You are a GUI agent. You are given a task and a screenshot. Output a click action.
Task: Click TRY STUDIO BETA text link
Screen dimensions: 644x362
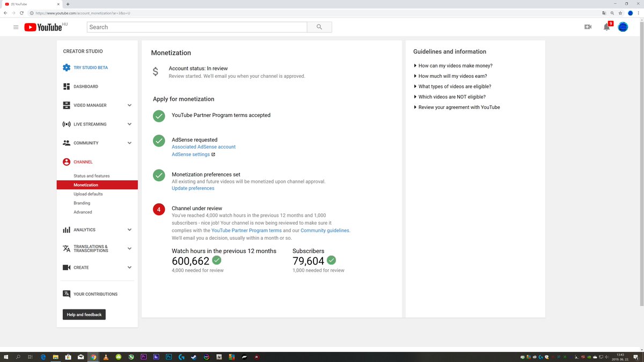click(91, 68)
